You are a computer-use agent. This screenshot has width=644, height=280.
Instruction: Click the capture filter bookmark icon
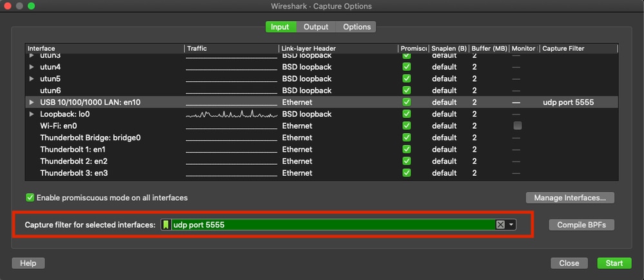tap(166, 225)
